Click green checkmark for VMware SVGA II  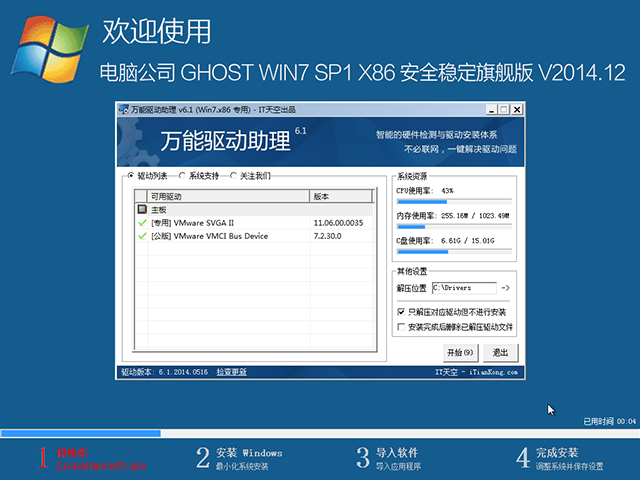click(142, 223)
